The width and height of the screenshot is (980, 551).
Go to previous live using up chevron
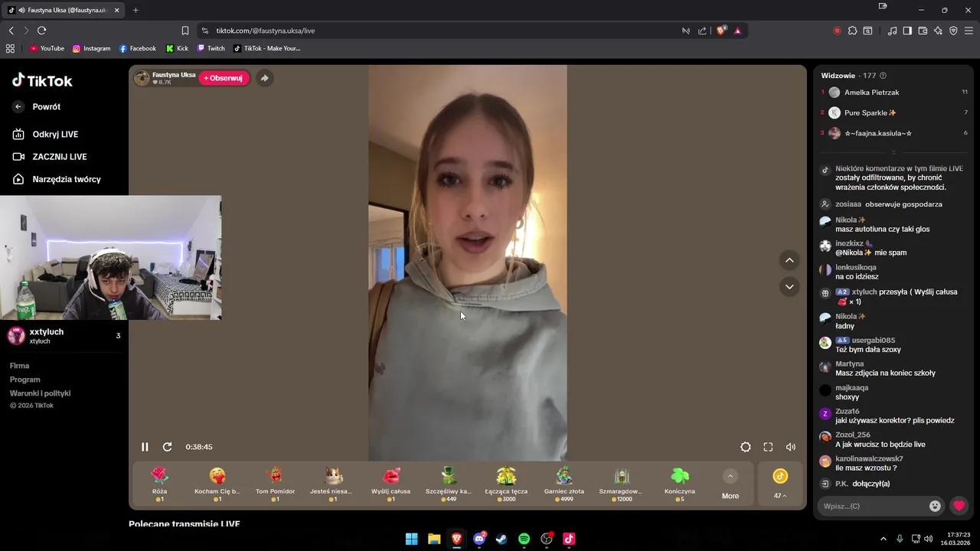point(789,260)
